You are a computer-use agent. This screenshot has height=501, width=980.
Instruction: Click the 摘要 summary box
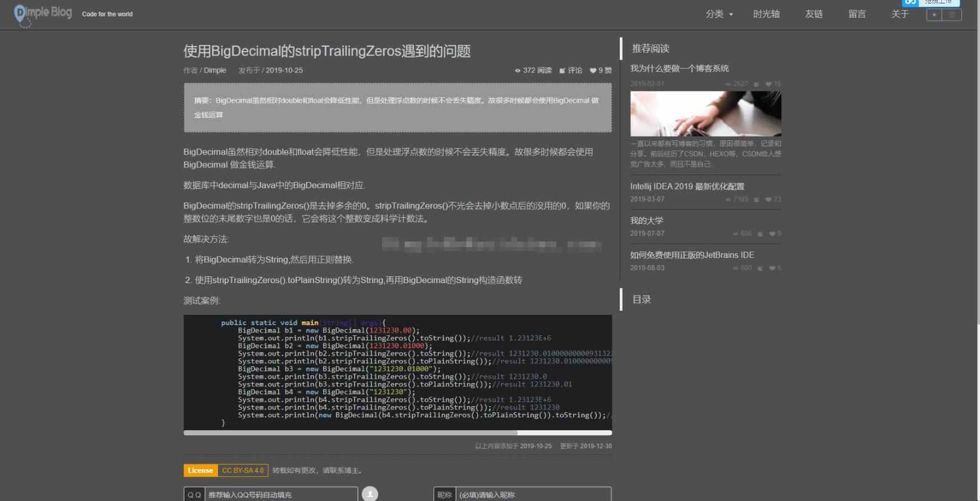pyautogui.click(x=398, y=108)
